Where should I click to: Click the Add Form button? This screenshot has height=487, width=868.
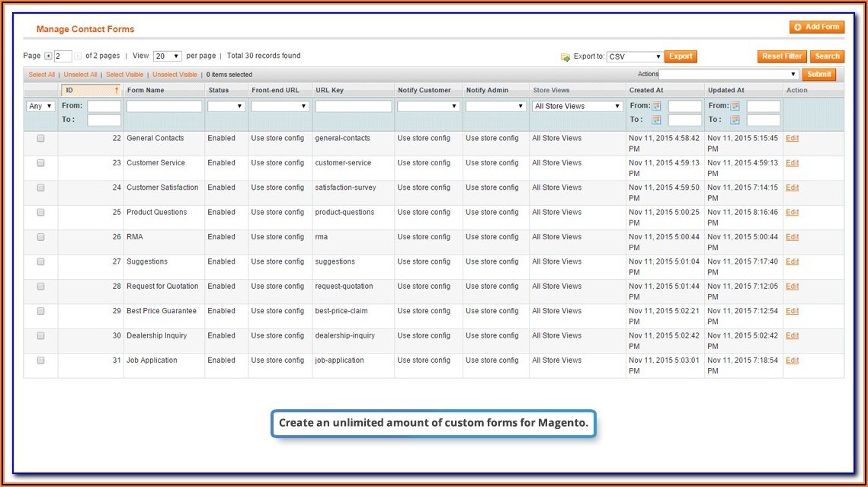click(816, 27)
